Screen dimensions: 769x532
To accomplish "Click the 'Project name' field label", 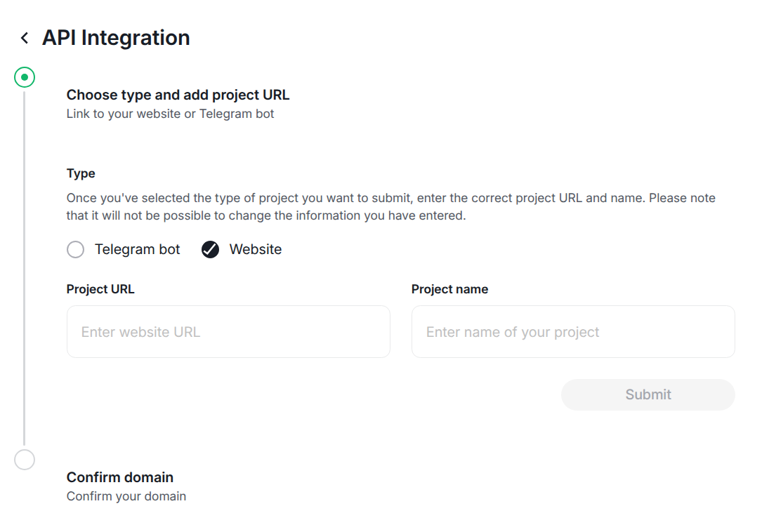I will 449,289.
